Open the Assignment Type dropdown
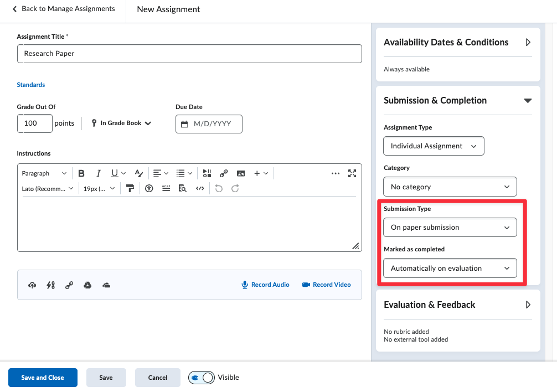 coord(434,146)
